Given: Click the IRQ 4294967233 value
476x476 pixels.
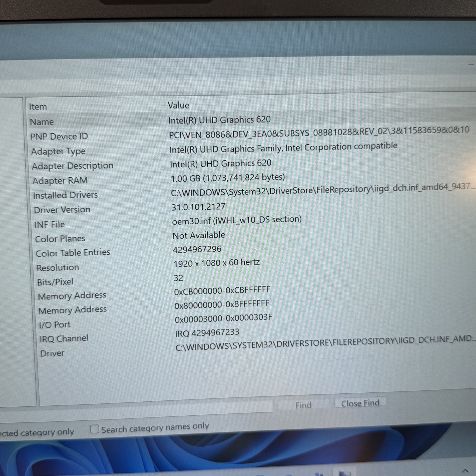Looking at the screenshot, I should click(207, 333).
